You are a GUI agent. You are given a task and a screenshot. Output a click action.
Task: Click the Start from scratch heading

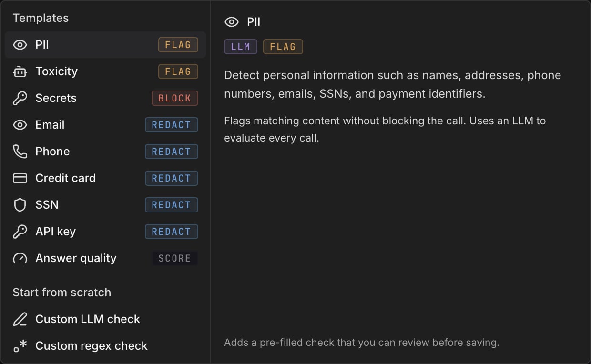(x=62, y=293)
